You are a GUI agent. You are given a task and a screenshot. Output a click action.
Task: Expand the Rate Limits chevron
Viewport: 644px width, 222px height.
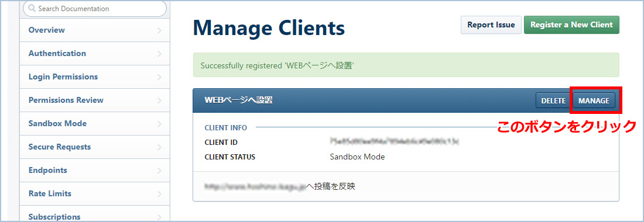point(159,194)
